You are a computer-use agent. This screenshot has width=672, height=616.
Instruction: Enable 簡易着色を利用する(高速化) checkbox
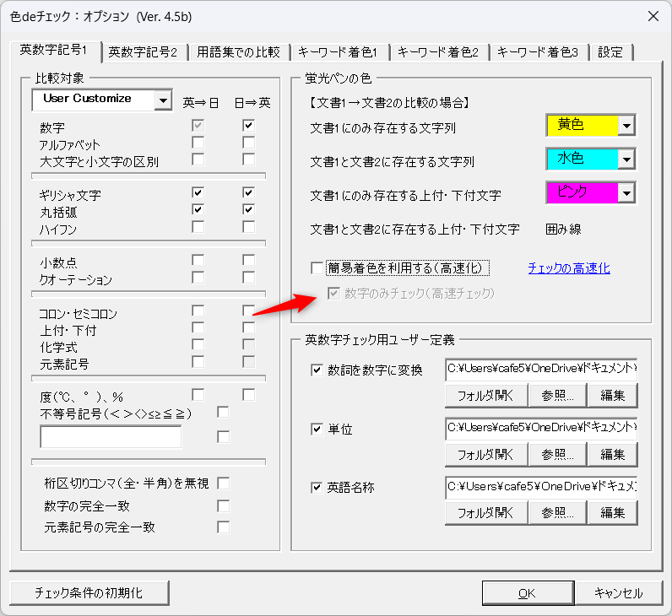click(317, 268)
